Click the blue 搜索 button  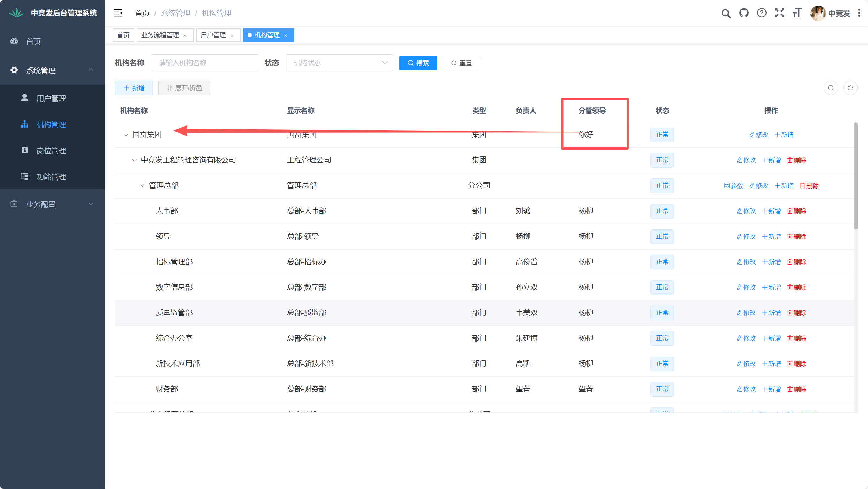pos(418,63)
